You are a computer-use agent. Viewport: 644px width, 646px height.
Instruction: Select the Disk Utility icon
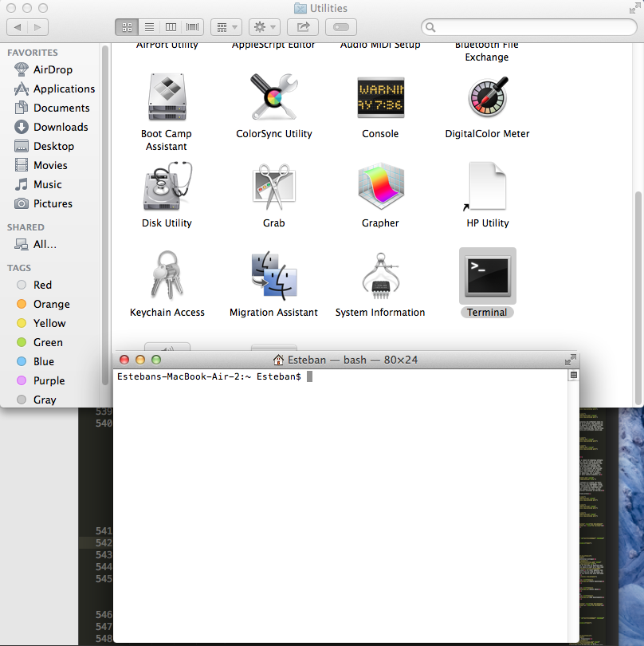tap(167, 186)
